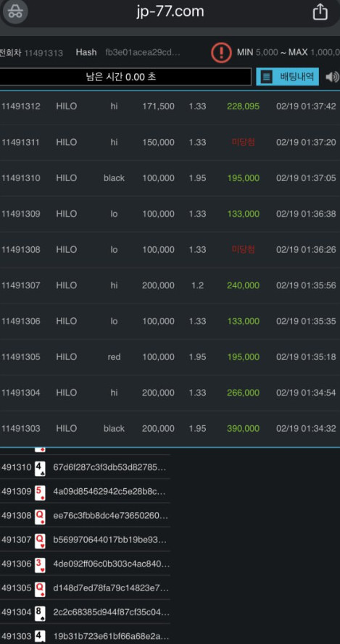
Task: Tap the jp-77.com address bar
Action: point(170,12)
